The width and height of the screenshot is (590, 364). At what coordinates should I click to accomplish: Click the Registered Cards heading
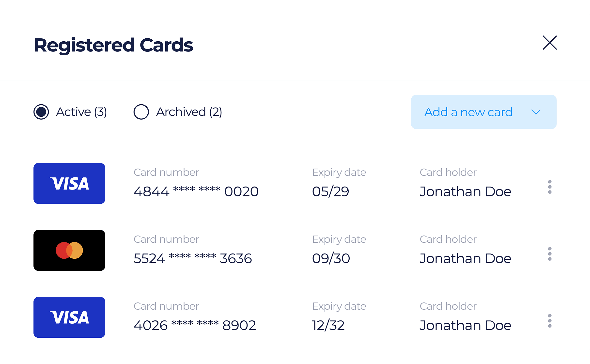coord(113,45)
